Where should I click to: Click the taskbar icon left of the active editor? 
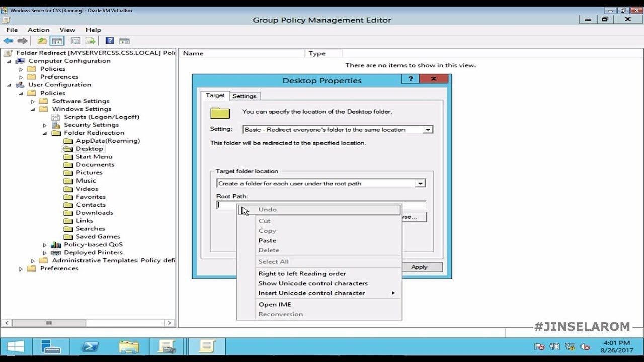pyautogui.click(x=168, y=347)
